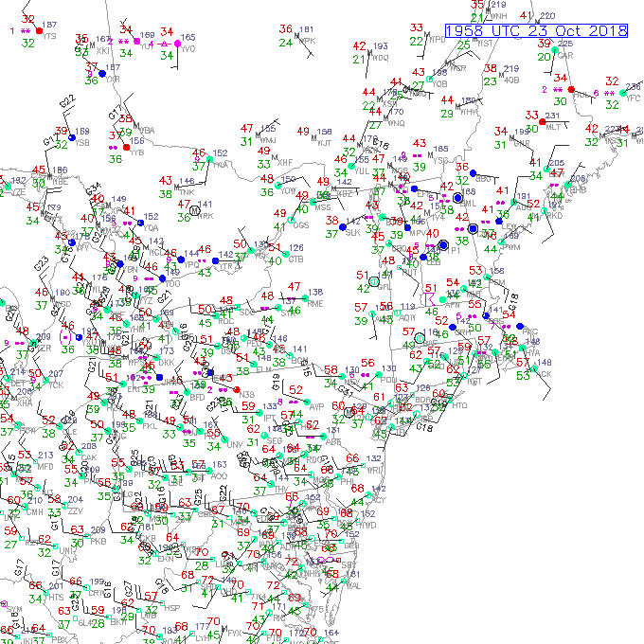This screenshot has height=644, width=644.
Task: Select the UNV station label
Action: click(235, 444)
